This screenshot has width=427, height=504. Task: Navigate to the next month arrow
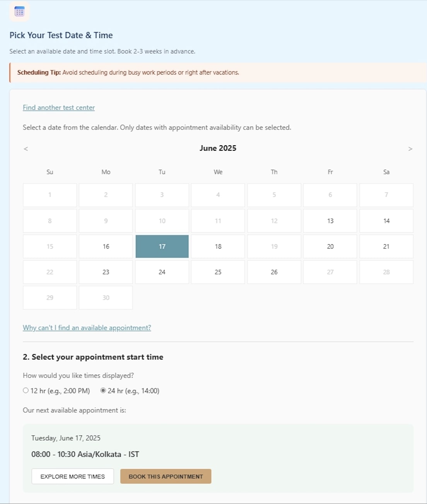(410, 148)
